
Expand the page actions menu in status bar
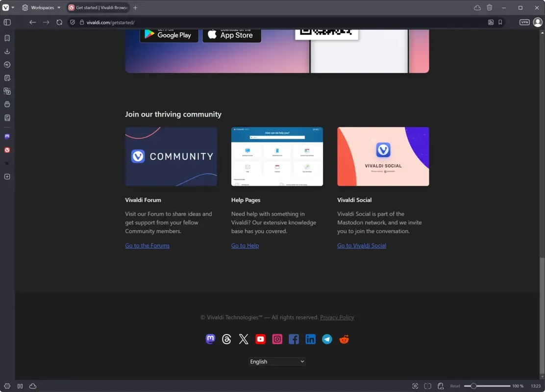pos(440,386)
